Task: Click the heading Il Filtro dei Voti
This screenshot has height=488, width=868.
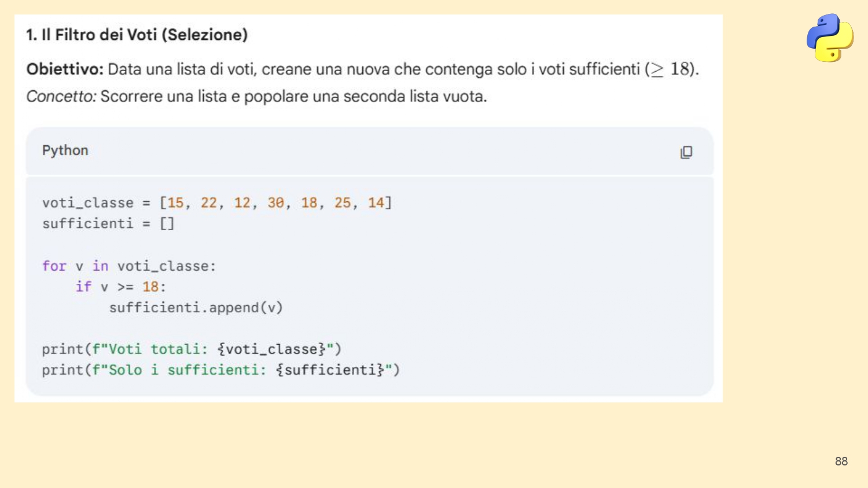Action: coord(137,35)
